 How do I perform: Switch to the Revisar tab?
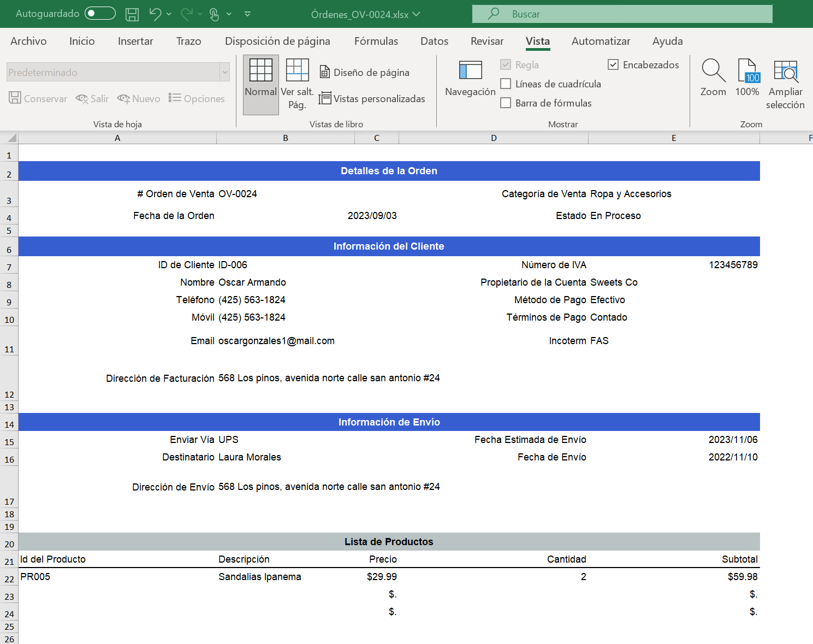point(487,41)
